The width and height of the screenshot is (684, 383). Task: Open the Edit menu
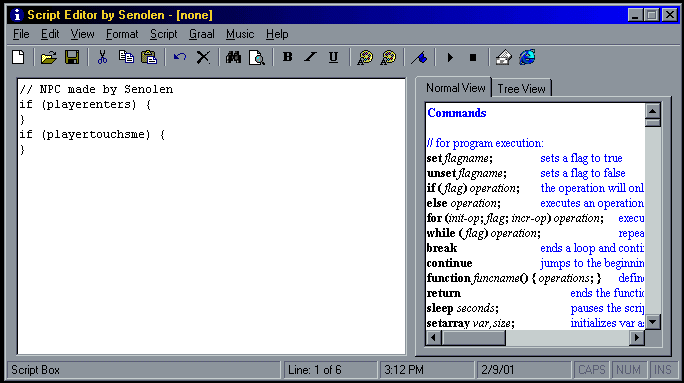[50, 34]
